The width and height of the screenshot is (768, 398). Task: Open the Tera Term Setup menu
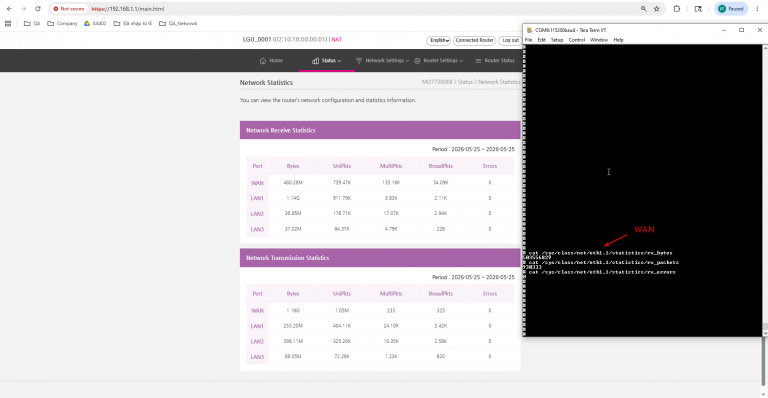point(557,40)
